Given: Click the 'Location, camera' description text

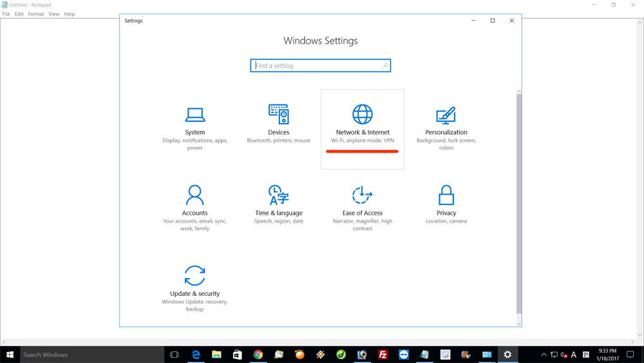Looking at the screenshot, I should click(446, 221).
